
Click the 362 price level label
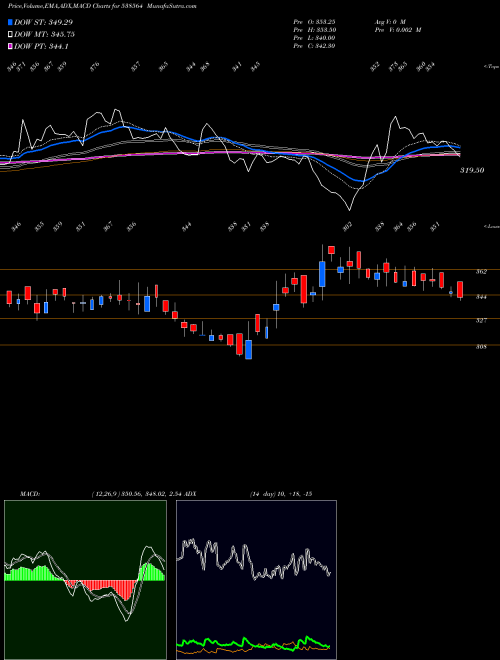pyautogui.click(x=481, y=272)
